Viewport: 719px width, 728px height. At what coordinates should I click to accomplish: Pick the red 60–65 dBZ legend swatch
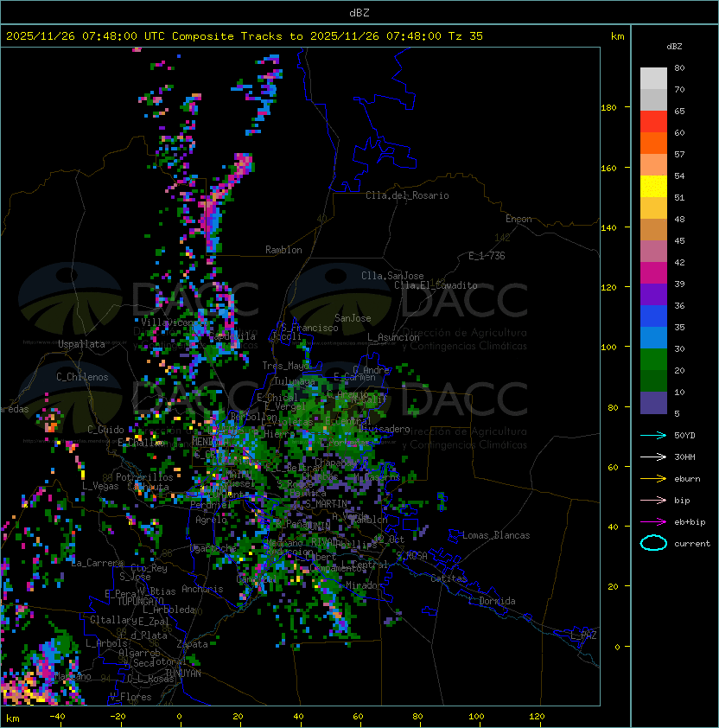point(653,122)
